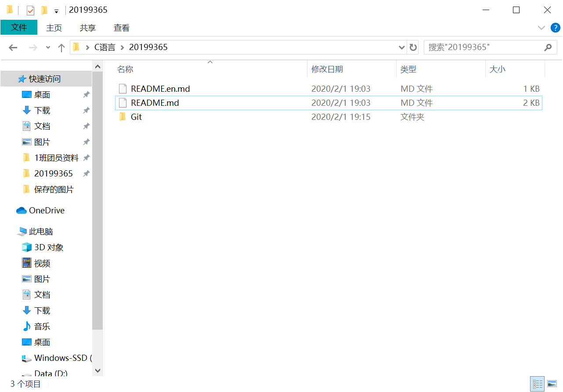Open 桌面 under 此电脑

tap(42, 342)
